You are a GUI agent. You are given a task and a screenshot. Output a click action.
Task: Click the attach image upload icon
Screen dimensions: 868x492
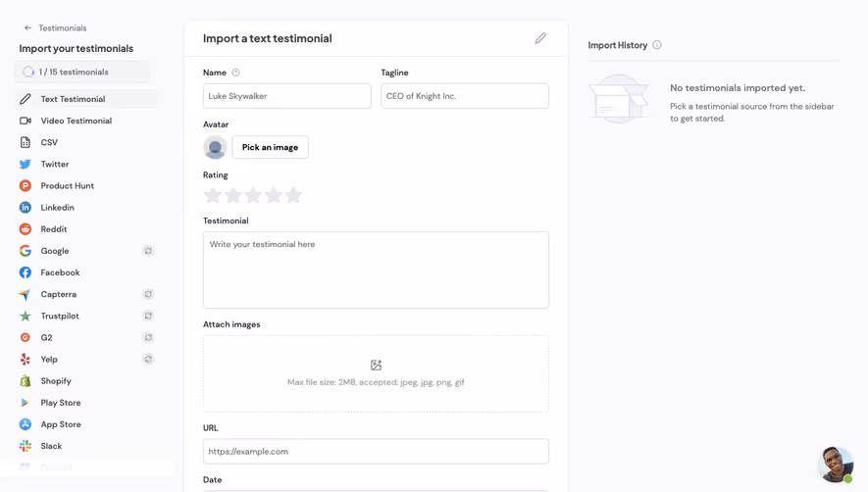376,366
